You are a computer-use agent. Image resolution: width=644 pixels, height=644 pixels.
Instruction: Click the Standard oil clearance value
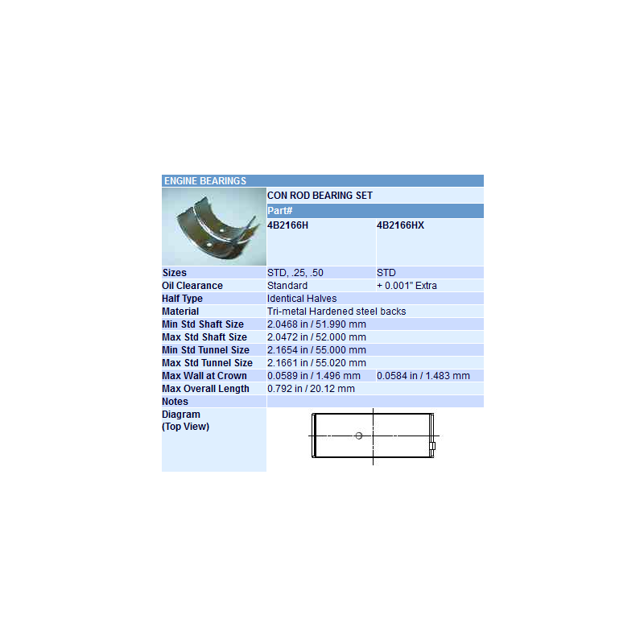287,286
